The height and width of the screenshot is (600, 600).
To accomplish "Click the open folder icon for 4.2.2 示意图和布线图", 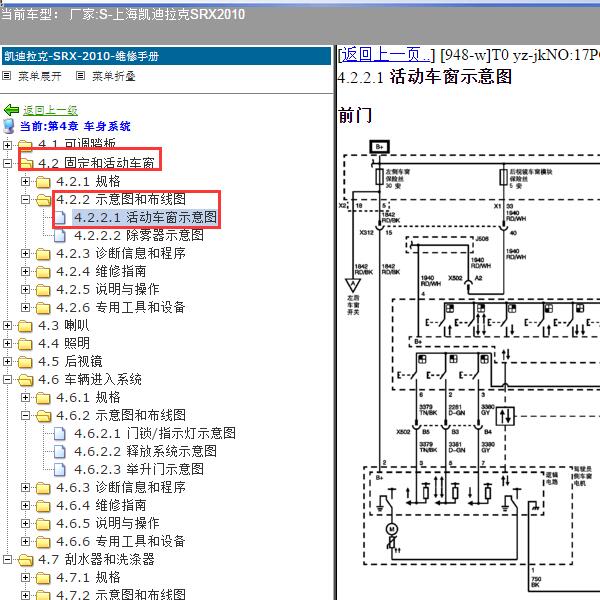I will click(x=43, y=200).
